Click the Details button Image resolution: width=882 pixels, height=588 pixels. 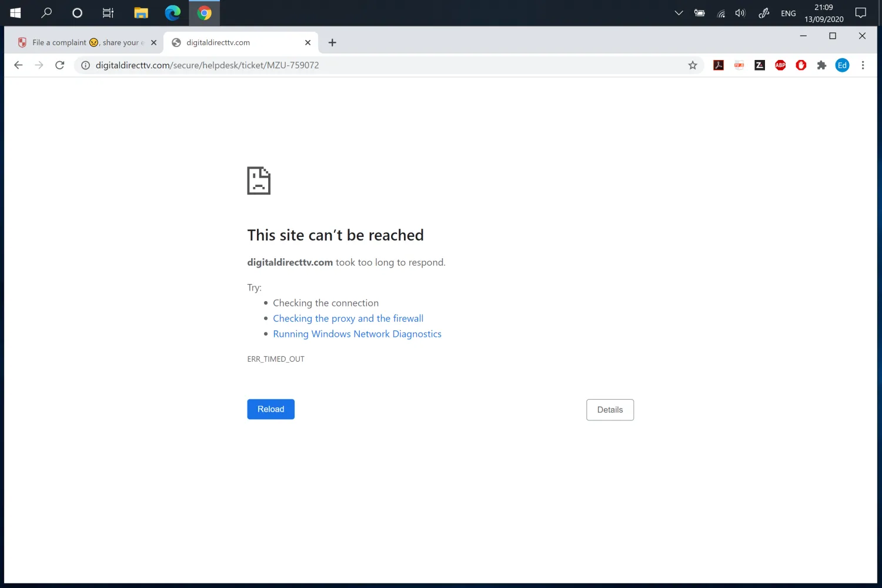pos(610,410)
